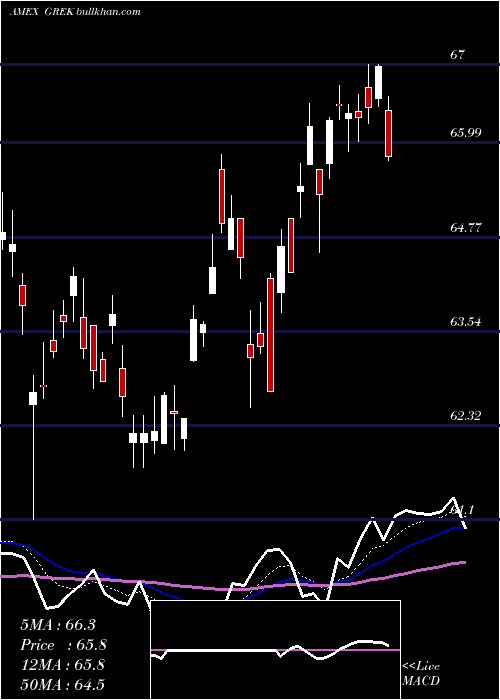Click the AMEX GREK chart title

coord(75,12)
